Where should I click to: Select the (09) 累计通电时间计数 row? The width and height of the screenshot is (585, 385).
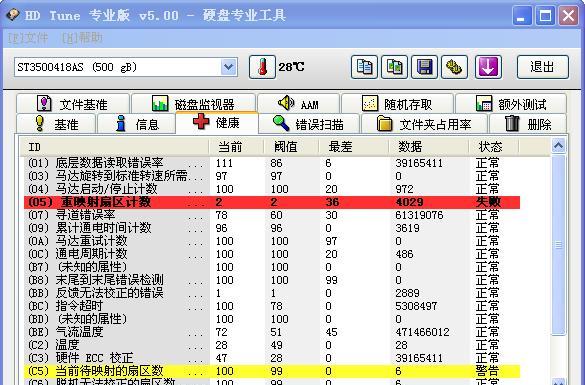coord(272,228)
